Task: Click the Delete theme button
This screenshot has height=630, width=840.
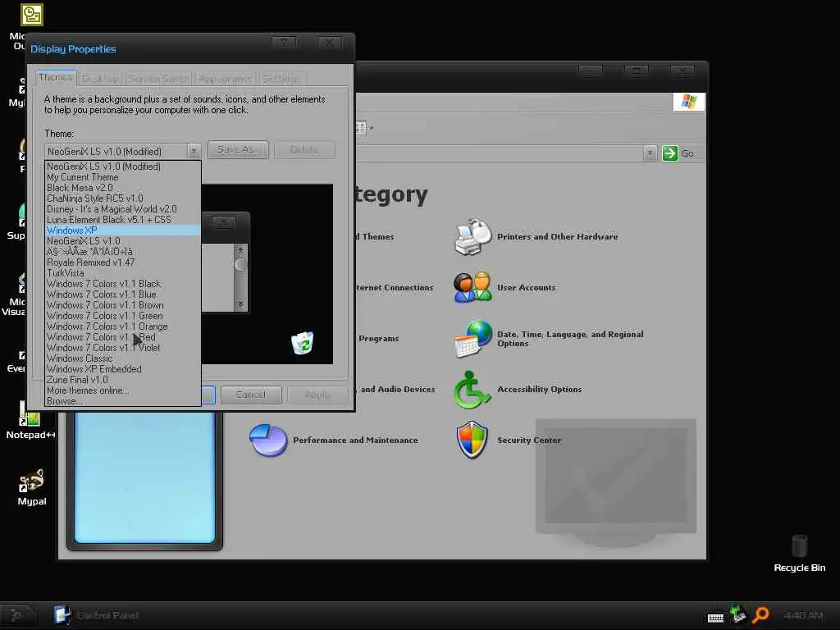Action: tap(304, 149)
